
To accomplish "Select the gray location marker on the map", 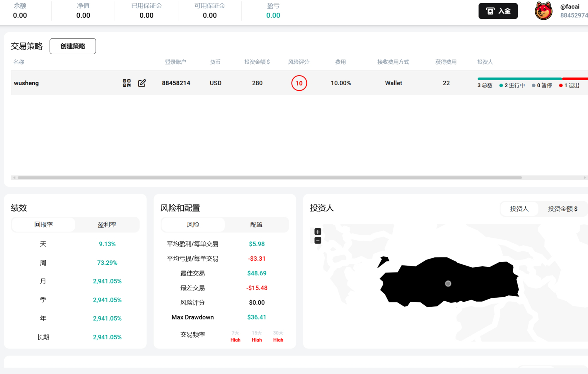I will pos(448,283).
